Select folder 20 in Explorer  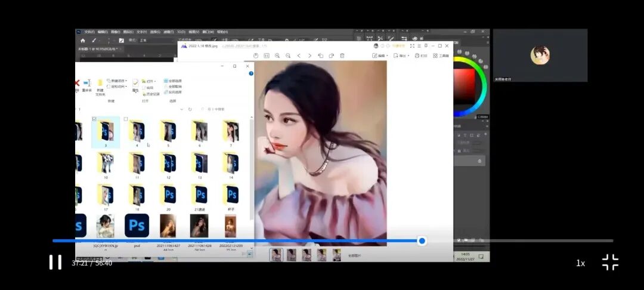(x=168, y=197)
